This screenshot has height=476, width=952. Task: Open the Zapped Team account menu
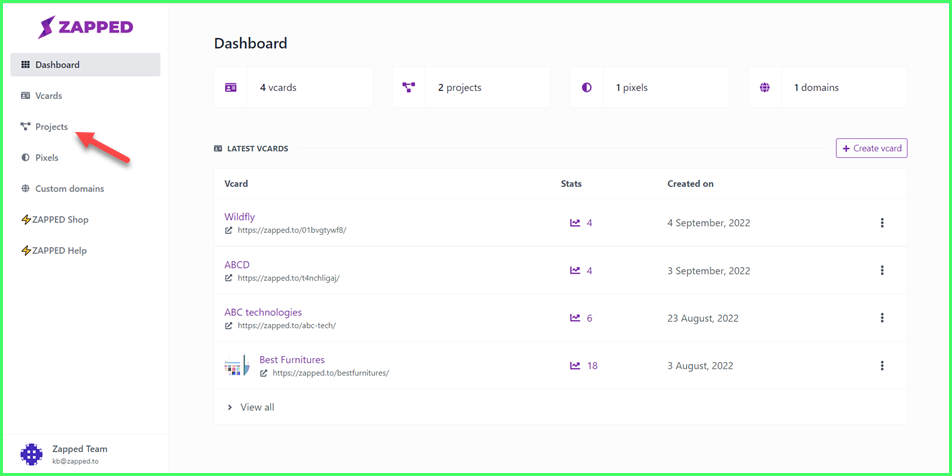pyautogui.click(x=84, y=454)
